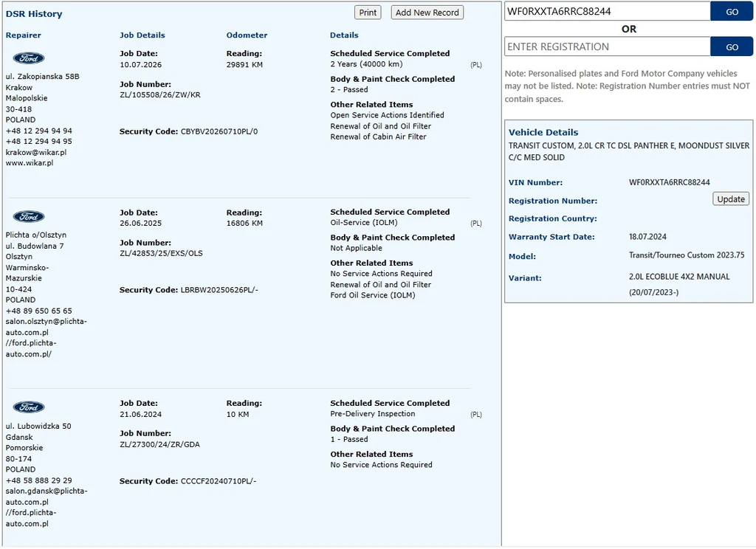Screen dimensions: 756x549
Task: Focus the VIN input field
Action: [607, 12]
